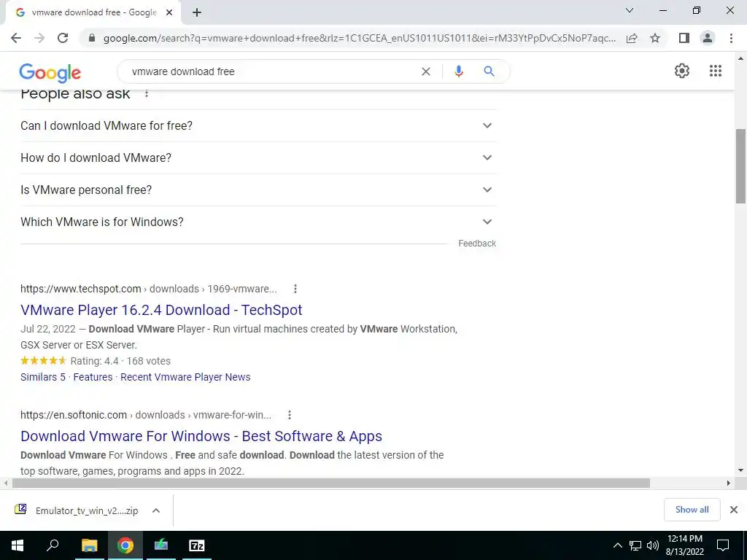Go back to the previous page
The image size is (747, 560).
click(x=16, y=38)
